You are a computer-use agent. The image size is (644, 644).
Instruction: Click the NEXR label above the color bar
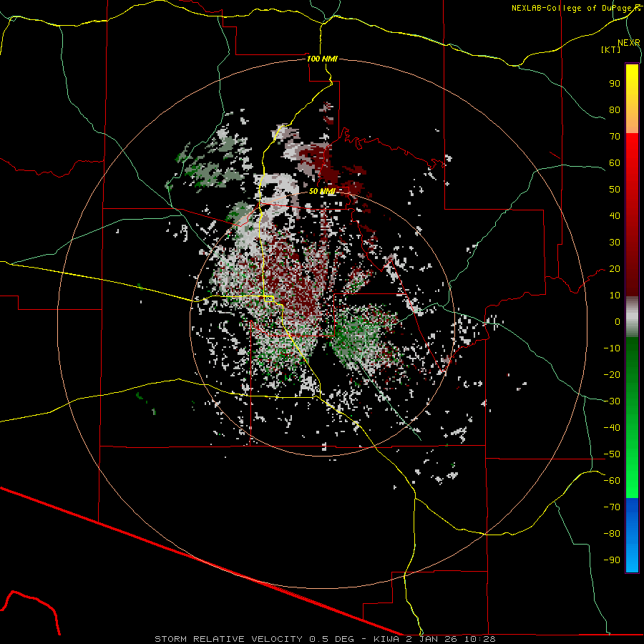point(628,43)
